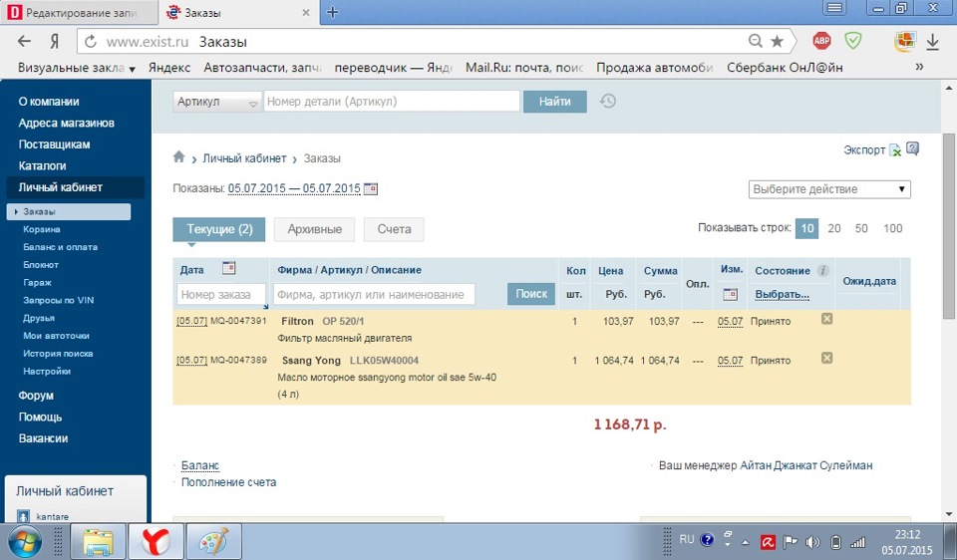Open the Выберите действие dropdown
957x560 pixels.
tap(829, 189)
